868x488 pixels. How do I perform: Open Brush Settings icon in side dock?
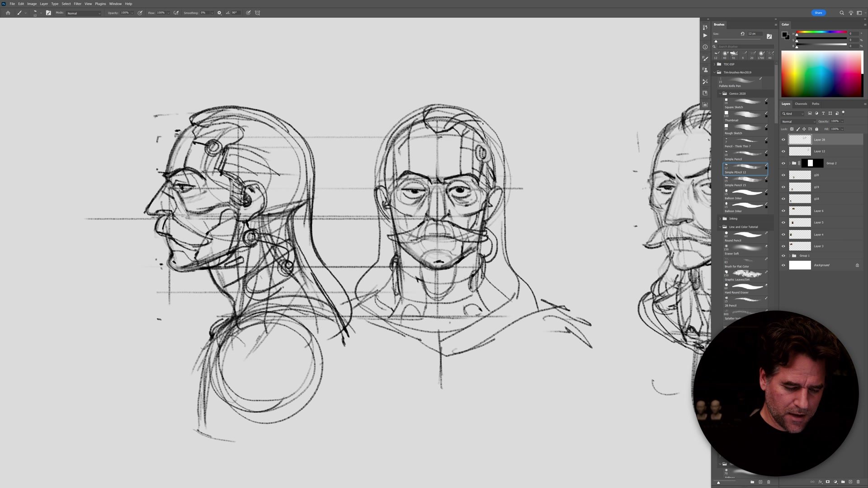point(705,58)
